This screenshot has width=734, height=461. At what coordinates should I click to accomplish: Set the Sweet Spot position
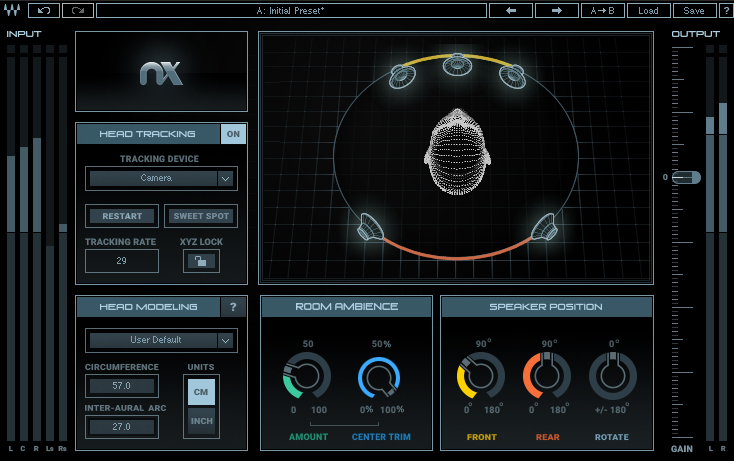pos(201,216)
